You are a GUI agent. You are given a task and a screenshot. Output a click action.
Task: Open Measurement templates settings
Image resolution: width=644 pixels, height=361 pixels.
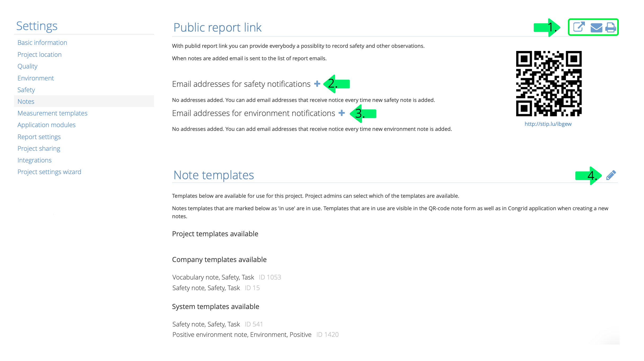tap(52, 113)
